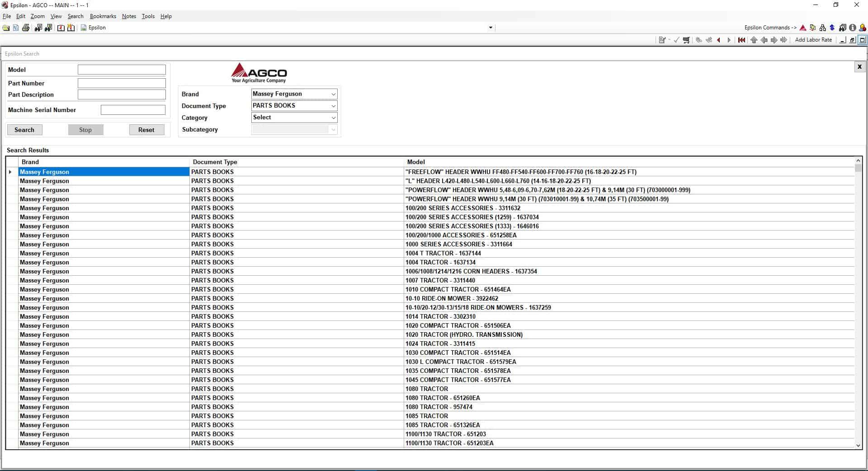The image size is (868, 471).
Task: Open the View menu
Action: 56,16
